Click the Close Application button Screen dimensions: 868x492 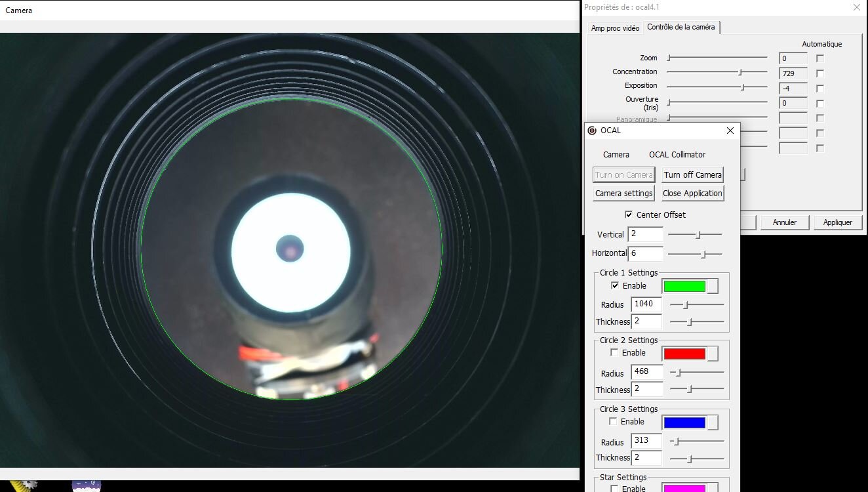[692, 193]
